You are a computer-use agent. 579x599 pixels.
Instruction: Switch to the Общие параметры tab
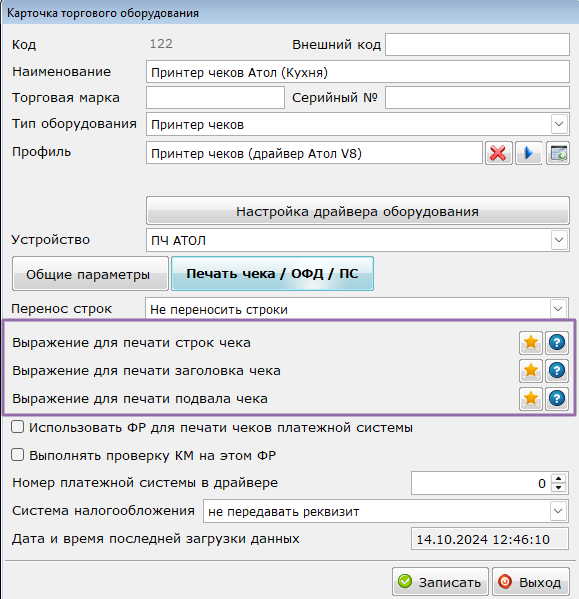(x=90, y=274)
